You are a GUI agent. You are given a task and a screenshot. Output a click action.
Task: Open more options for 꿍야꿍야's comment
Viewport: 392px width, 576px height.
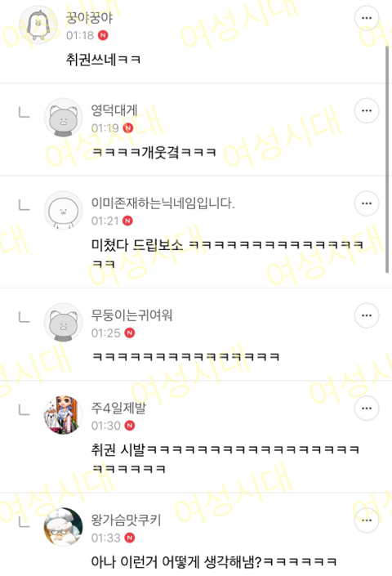tap(367, 18)
